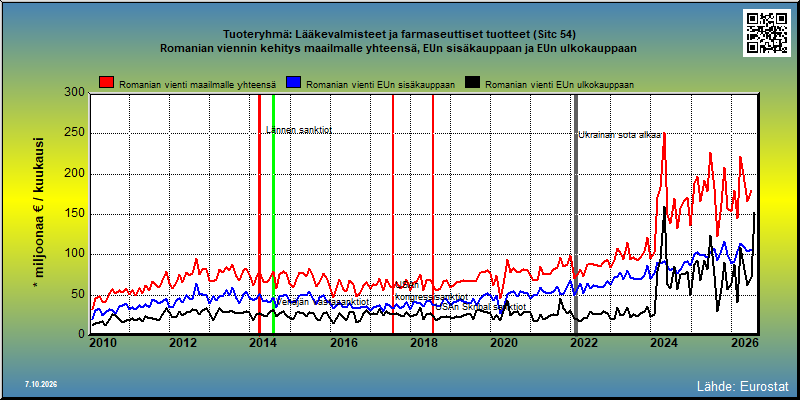Click the x-axis label '2024'
Viewport: 800px width, 400px height.
[x=665, y=343]
